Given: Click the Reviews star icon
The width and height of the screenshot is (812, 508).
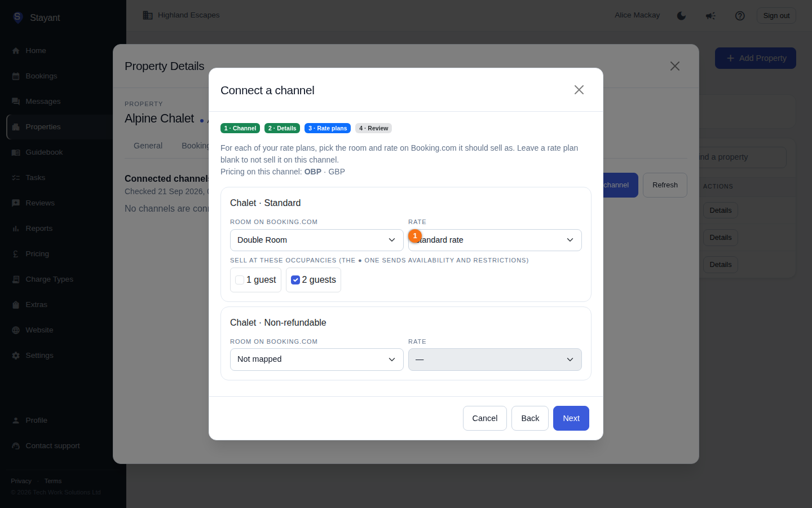Looking at the screenshot, I should pyautogui.click(x=16, y=203).
